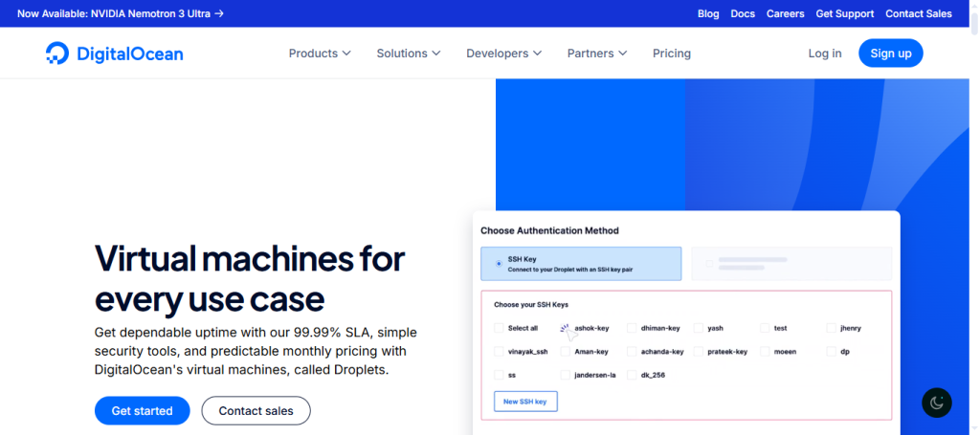
Task: Check the Aman-key checkbox
Action: tap(565, 352)
